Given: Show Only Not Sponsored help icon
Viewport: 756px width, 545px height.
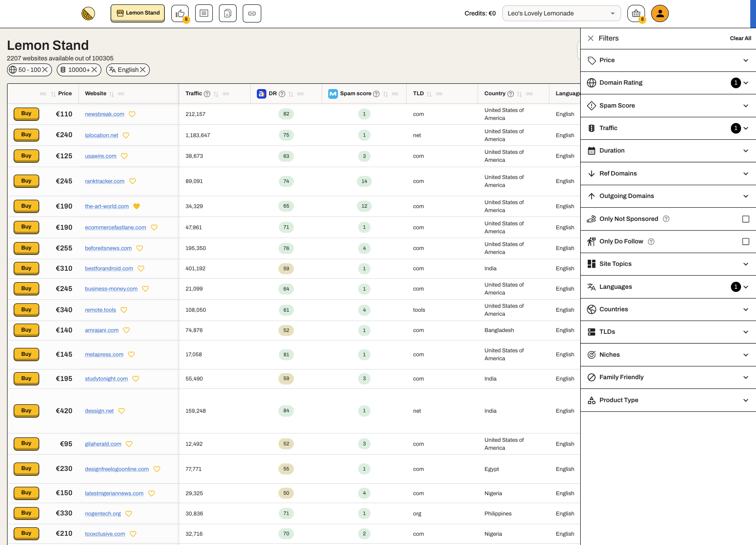Looking at the screenshot, I should click(x=666, y=219).
